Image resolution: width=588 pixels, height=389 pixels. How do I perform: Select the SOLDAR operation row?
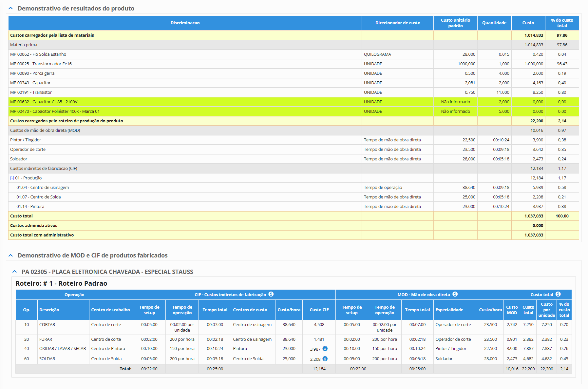tap(47, 359)
